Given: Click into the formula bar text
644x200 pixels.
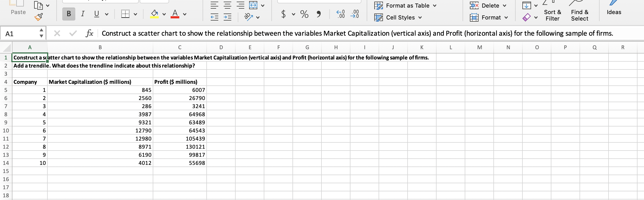Looking at the screenshot, I should coord(357,33).
